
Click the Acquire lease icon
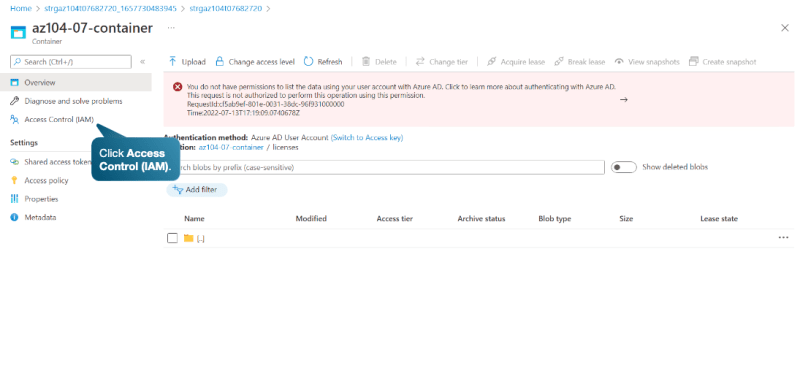pyautogui.click(x=491, y=61)
